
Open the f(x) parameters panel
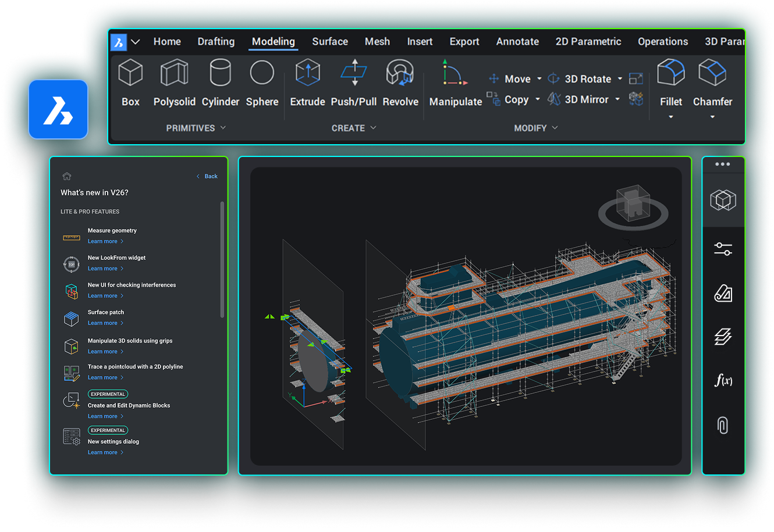[x=723, y=381]
